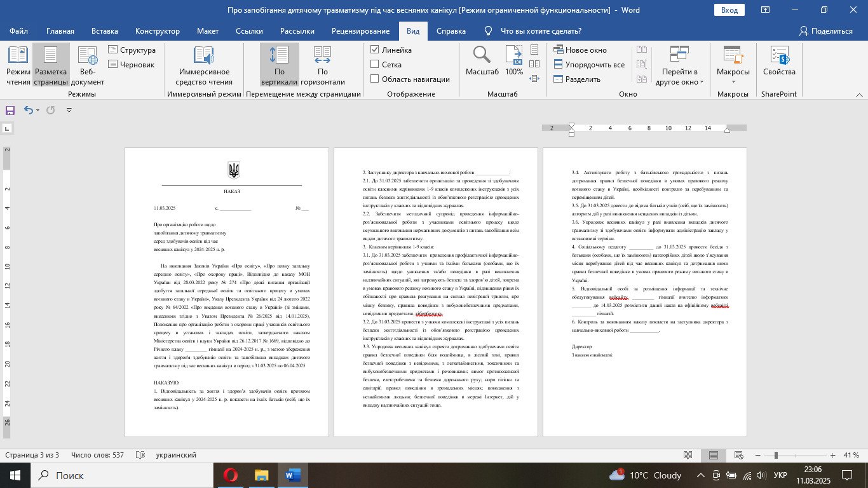
Task: Click tab stop selector on ruler corner
Action: click(7, 128)
